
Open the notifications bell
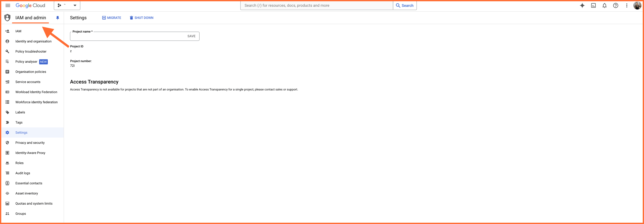pyautogui.click(x=604, y=6)
